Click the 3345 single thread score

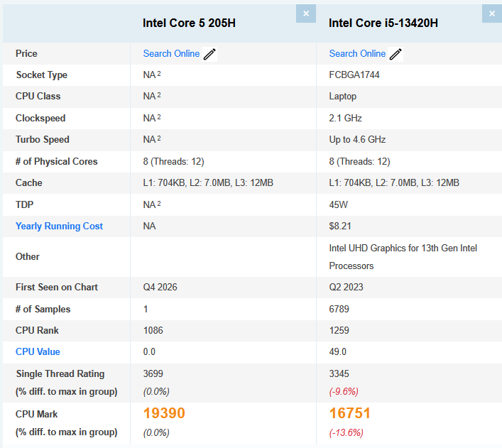pos(339,373)
